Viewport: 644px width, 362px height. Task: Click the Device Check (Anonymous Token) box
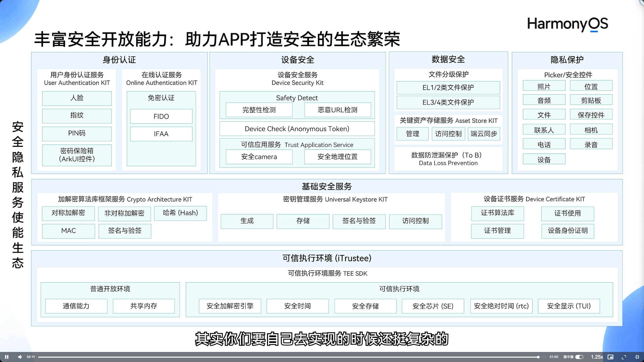click(x=297, y=129)
